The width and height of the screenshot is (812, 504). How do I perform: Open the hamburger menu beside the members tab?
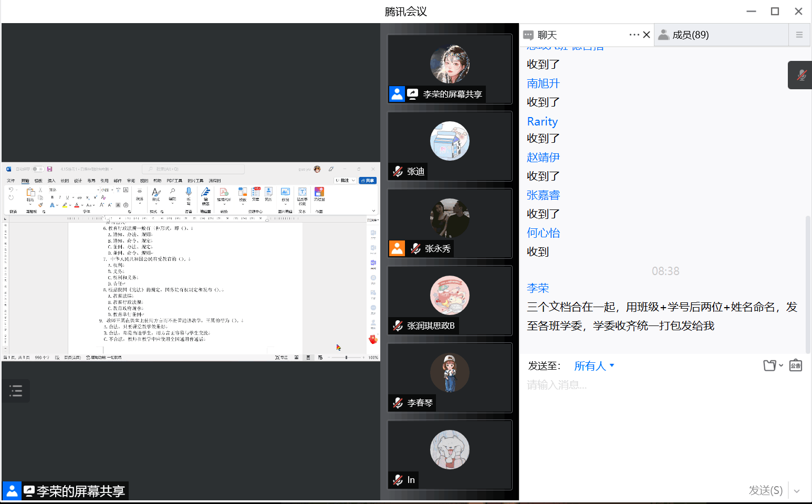799,35
